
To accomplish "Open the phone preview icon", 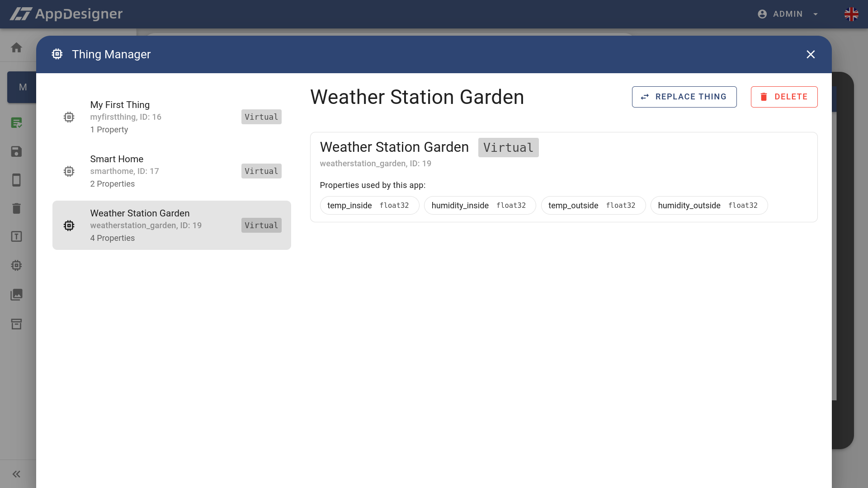I will pos(17,180).
